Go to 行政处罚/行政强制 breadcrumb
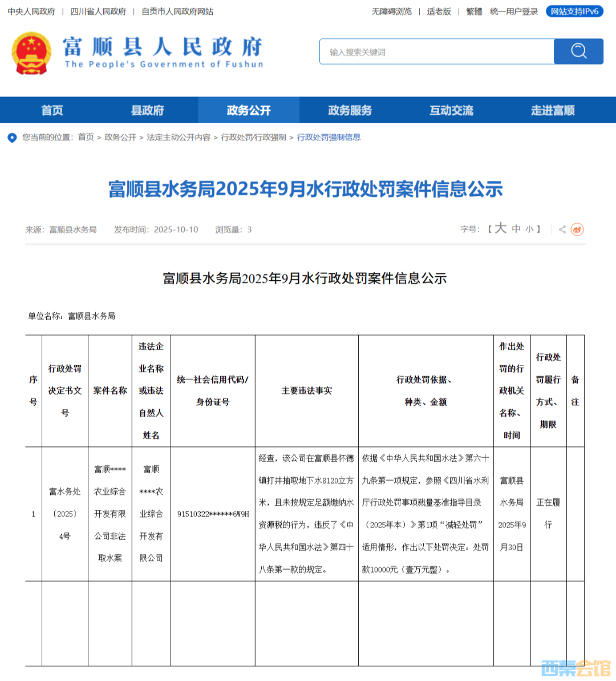This screenshot has width=616, height=681. 254,138
